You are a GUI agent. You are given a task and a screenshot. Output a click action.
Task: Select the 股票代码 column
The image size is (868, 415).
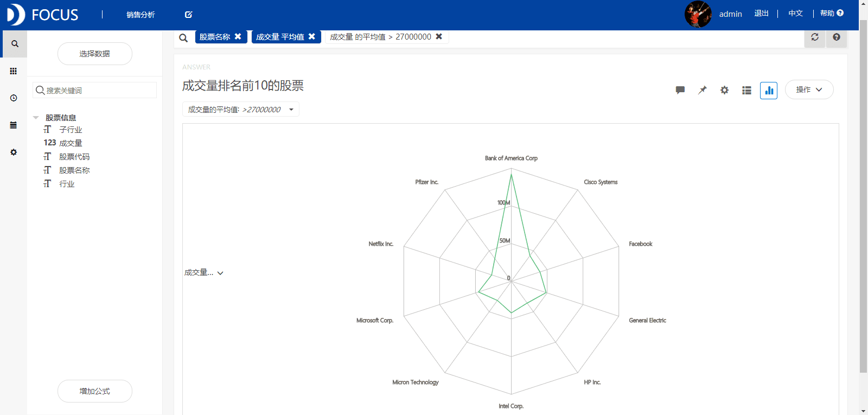[x=74, y=157]
